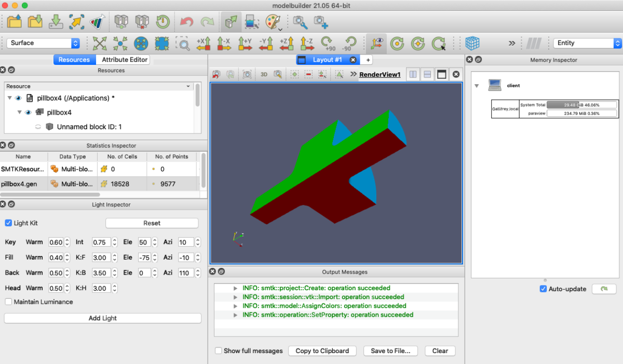Screen dimensions: 623x364
Task: Add a new layout tab with plus
Action: 368,60
